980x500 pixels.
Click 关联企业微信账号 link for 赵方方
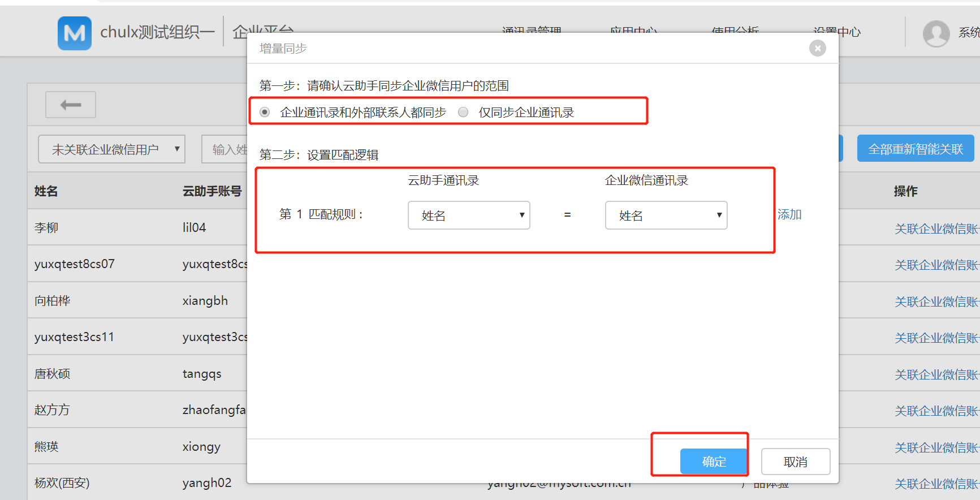(937, 411)
